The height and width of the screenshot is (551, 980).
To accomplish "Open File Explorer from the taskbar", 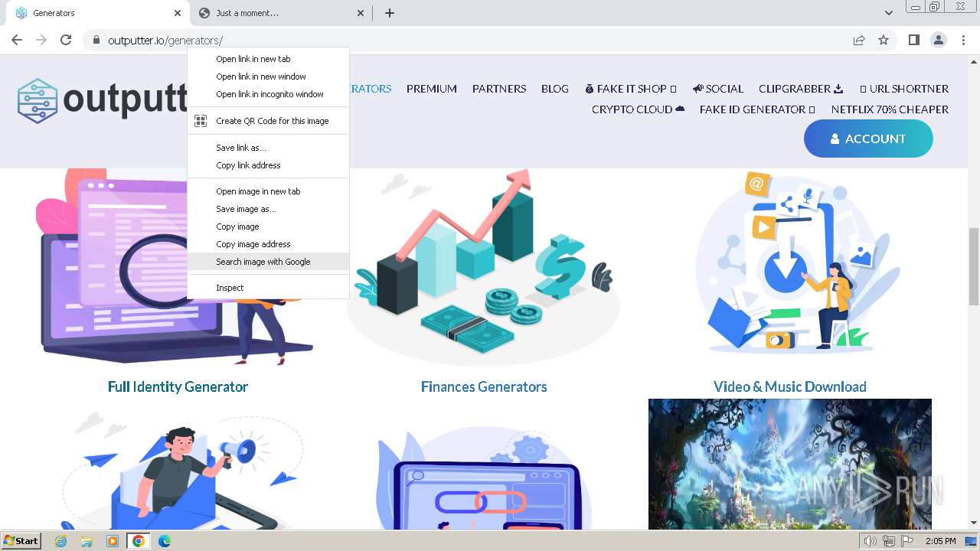I will (x=87, y=541).
